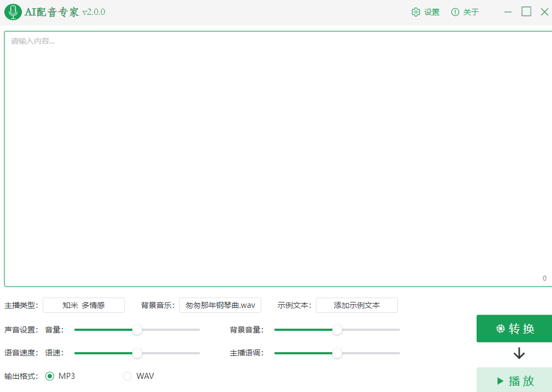Image resolution: width=552 pixels, height=392 pixels.
Task: Click the 播放 play button
Action: point(514,380)
